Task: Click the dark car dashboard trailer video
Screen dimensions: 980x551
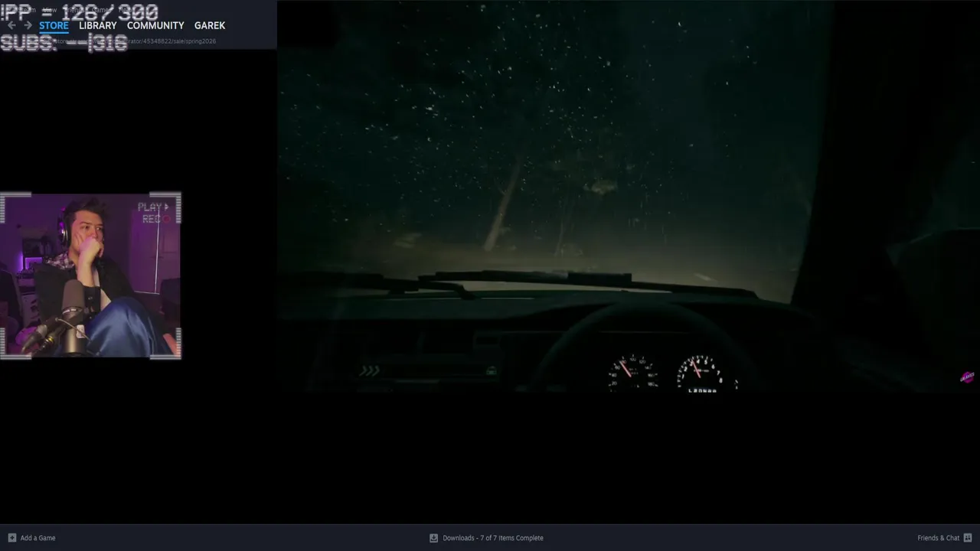Action: click(628, 196)
